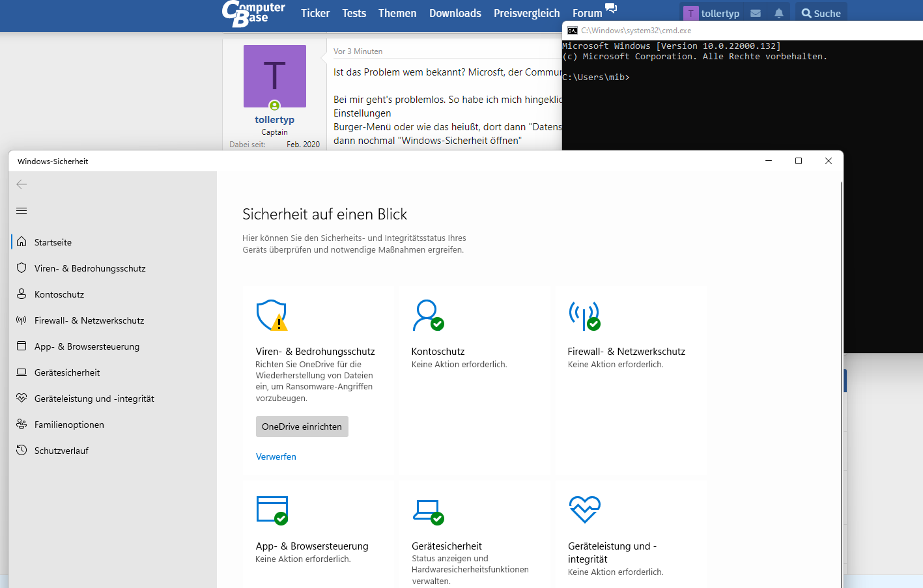The image size is (923, 588).
Task: Click the large Kontoschutz person icon with checkmark
Action: 428,315
